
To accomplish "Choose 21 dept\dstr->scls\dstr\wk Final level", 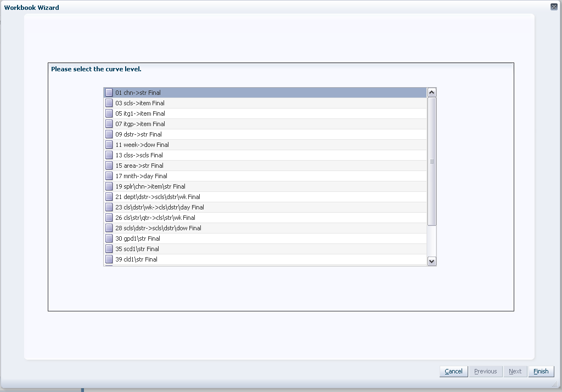I will (x=265, y=196).
